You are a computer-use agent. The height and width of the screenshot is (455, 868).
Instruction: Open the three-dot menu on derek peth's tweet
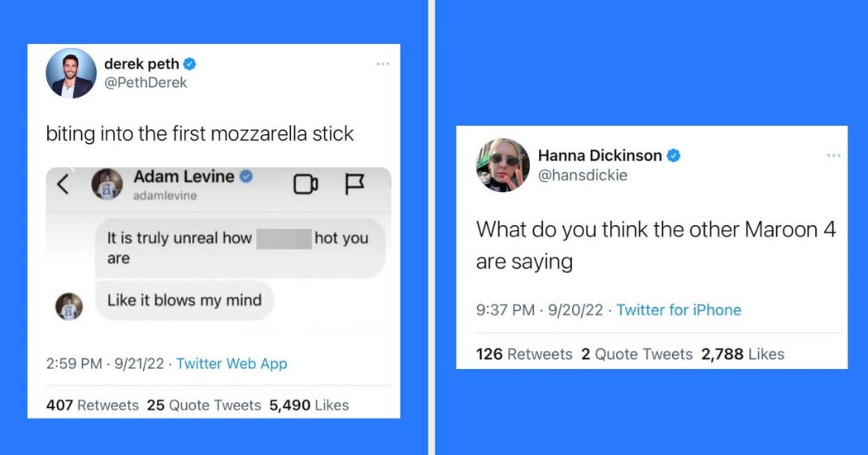(383, 64)
